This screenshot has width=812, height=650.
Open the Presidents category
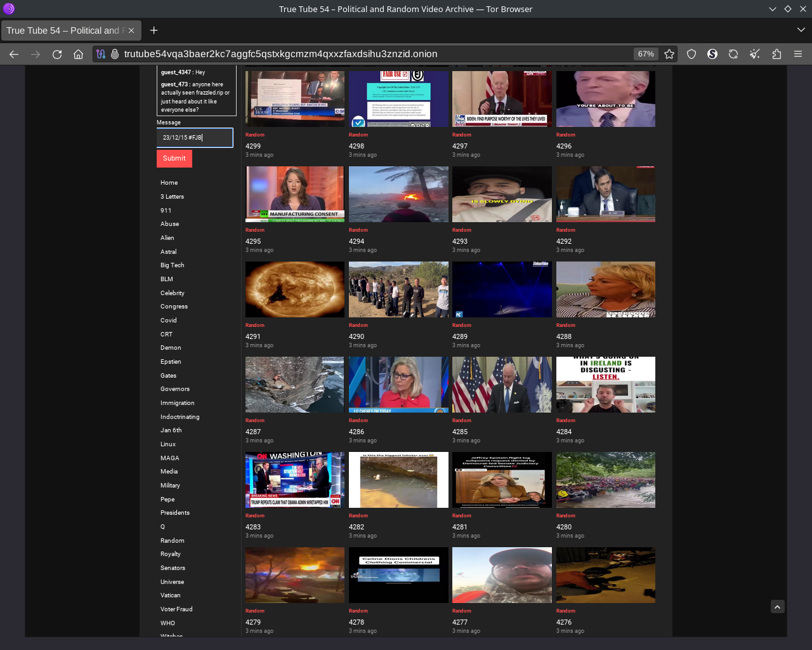pyautogui.click(x=175, y=513)
